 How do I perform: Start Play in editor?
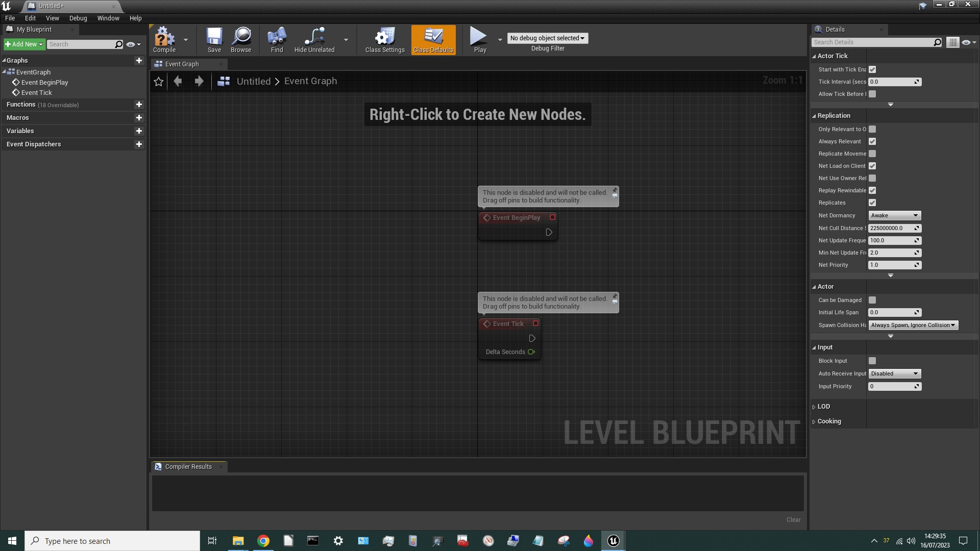pyautogui.click(x=480, y=40)
